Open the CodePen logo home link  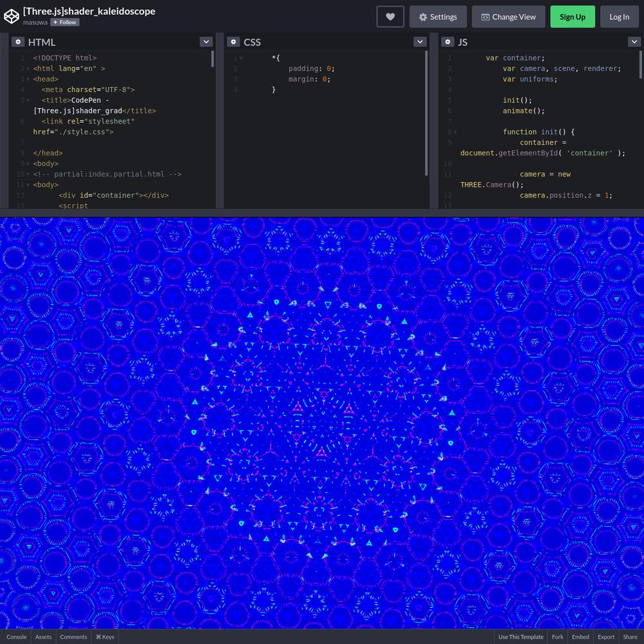12,17
